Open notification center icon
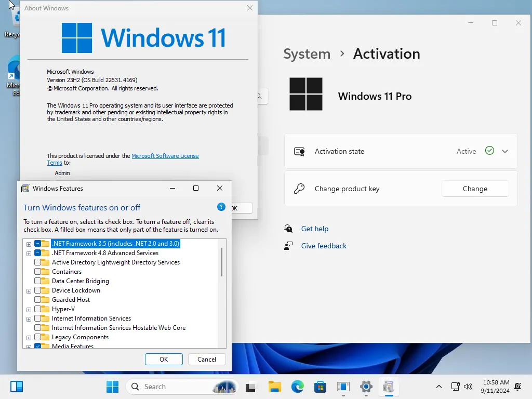Screen dimensions: 532x399 click(518, 387)
